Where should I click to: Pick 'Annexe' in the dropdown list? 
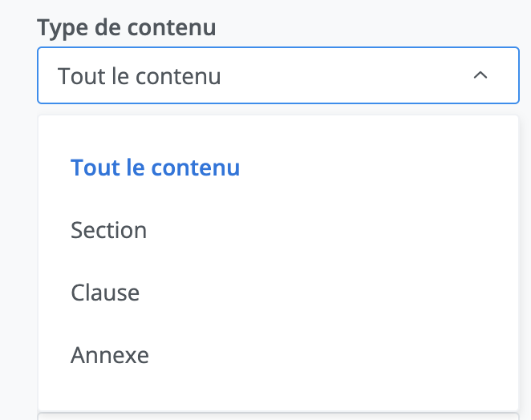pos(110,354)
